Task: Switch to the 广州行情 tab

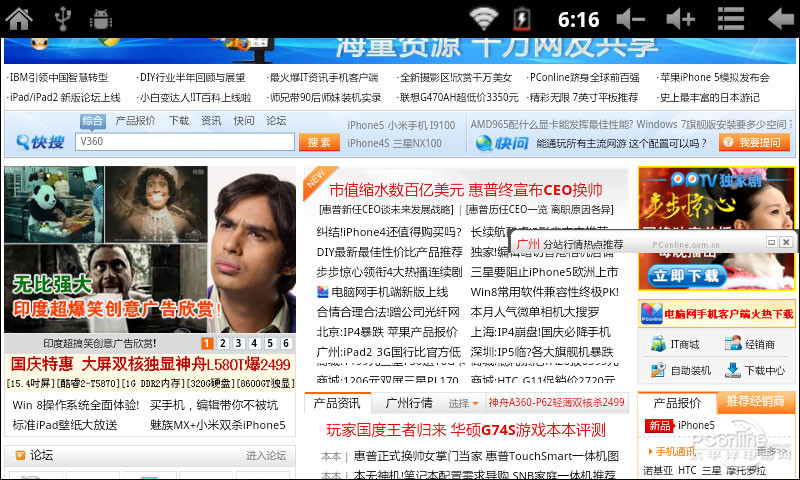Action: [409, 403]
